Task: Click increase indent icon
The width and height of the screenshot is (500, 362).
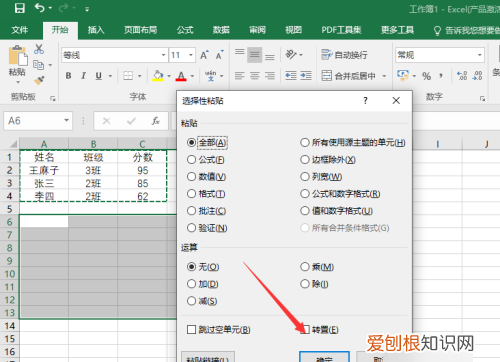Action: click(x=306, y=76)
